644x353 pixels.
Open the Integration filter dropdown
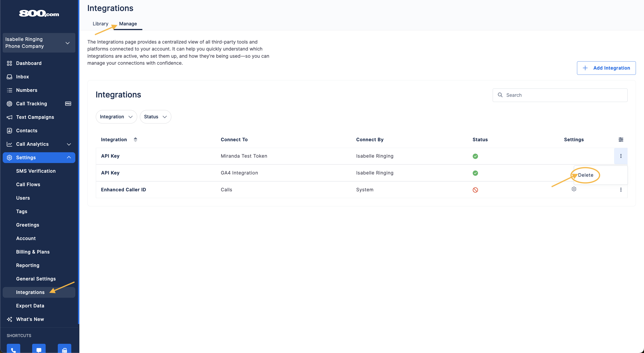point(116,117)
